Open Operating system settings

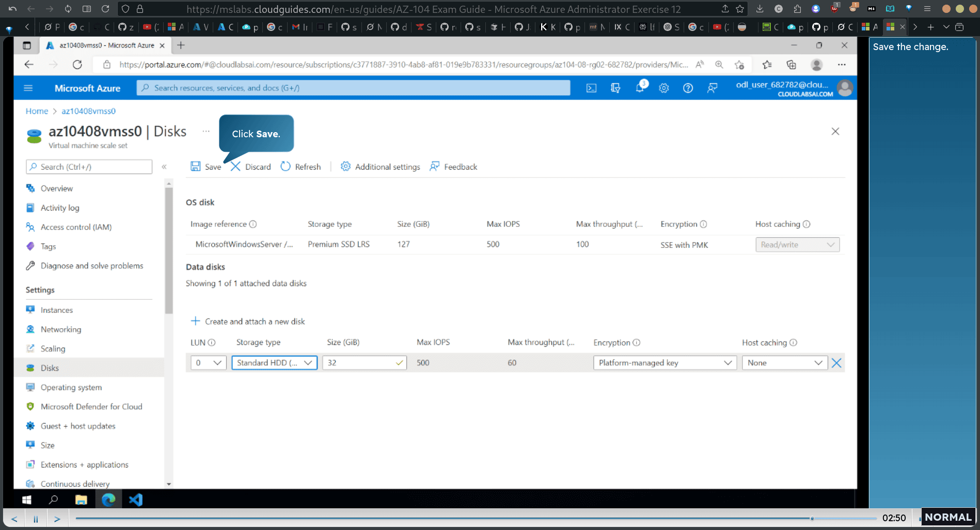[x=71, y=387]
